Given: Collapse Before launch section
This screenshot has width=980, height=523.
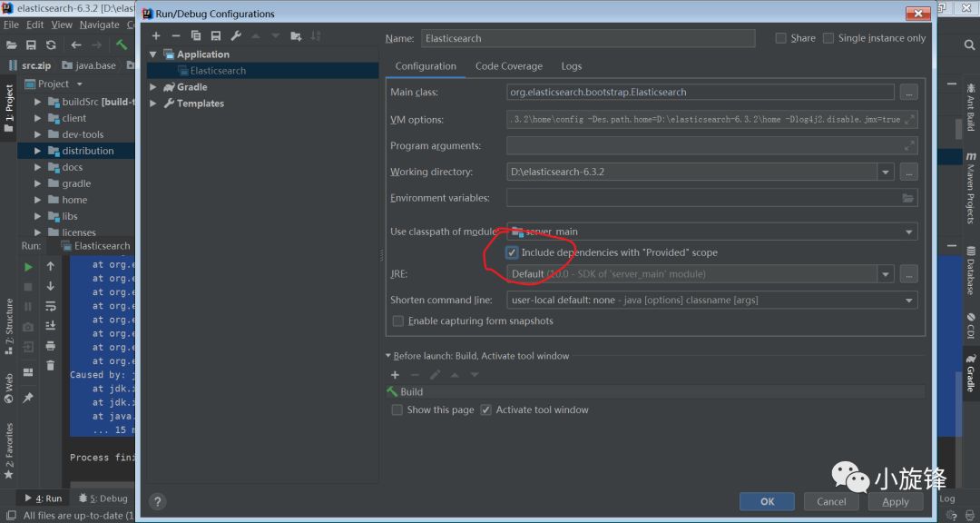Looking at the screenshot, I should tap(388, 356).
